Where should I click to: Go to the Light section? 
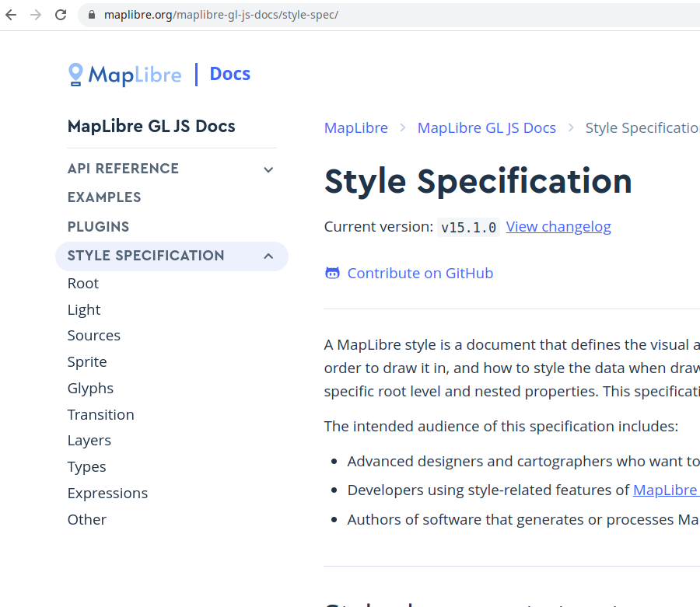click(x=84, y=310)
